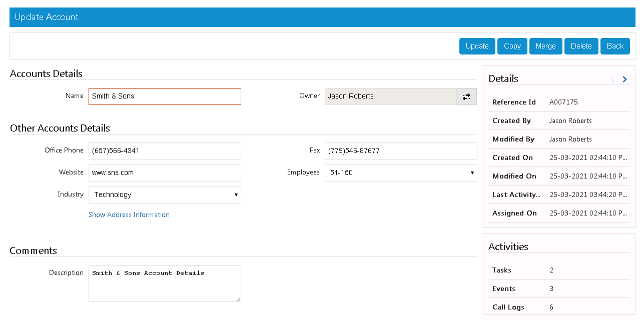Click Back to return to accounts list
The image size is (644, 320).
[x=615, y=46]
